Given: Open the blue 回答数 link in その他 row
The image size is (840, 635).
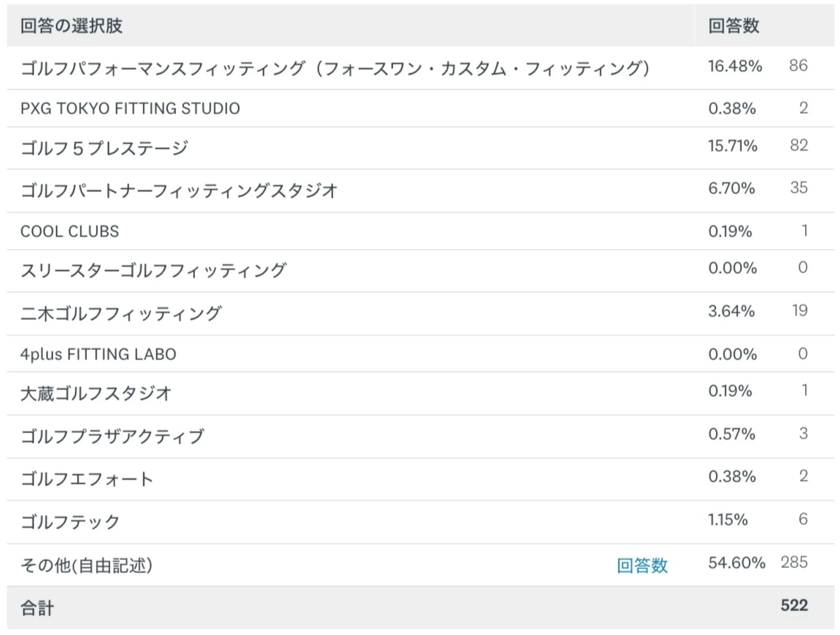Looking at the screenshot, I should pos(642,566).
